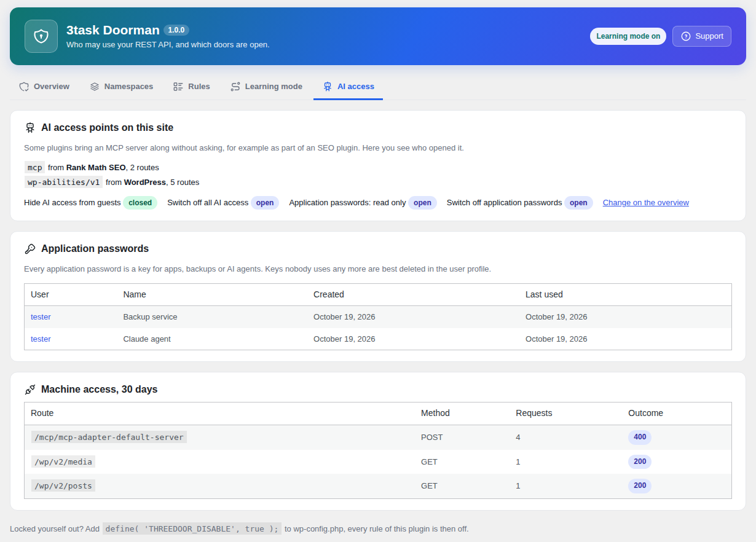Click the wp-abilities/v1 namespace code label

click(64, 183)
